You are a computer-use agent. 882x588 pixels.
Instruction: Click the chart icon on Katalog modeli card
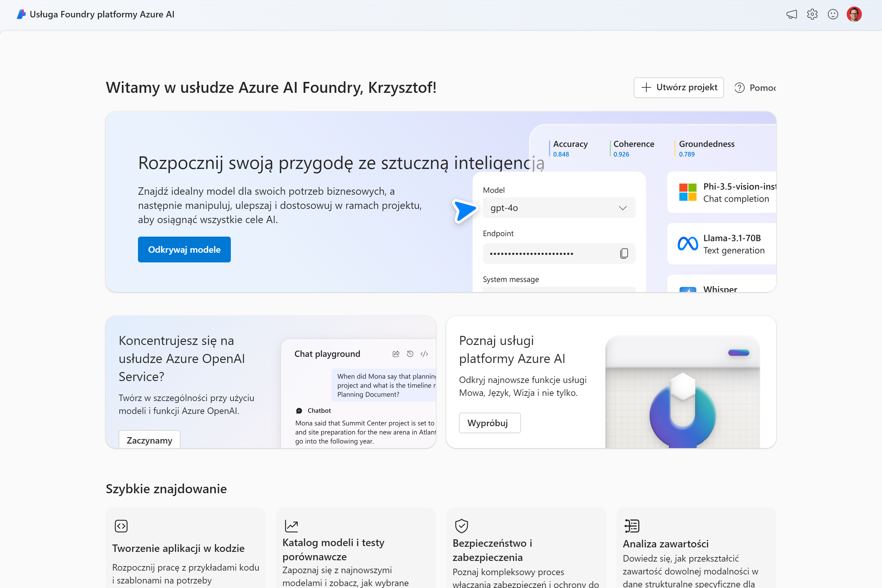[x=291, y=526]
